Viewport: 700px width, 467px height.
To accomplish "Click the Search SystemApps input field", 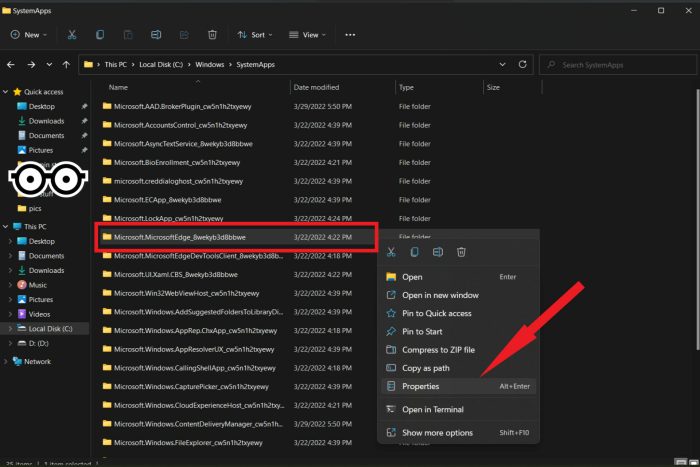I will coord(618,65).
